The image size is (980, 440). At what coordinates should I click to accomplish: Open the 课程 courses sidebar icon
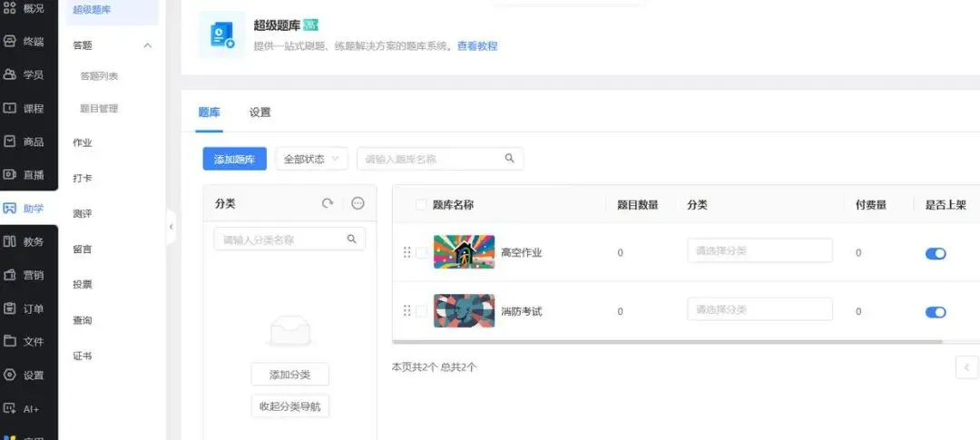(9, 108)
